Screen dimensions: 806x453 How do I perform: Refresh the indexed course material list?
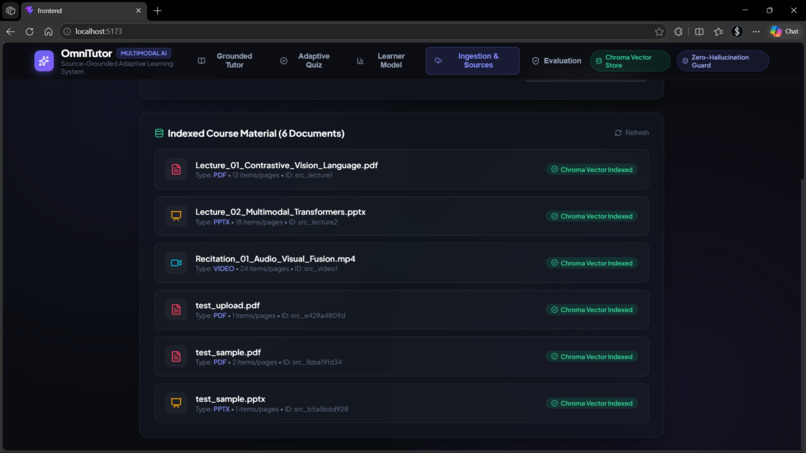[x=632, y=133]
